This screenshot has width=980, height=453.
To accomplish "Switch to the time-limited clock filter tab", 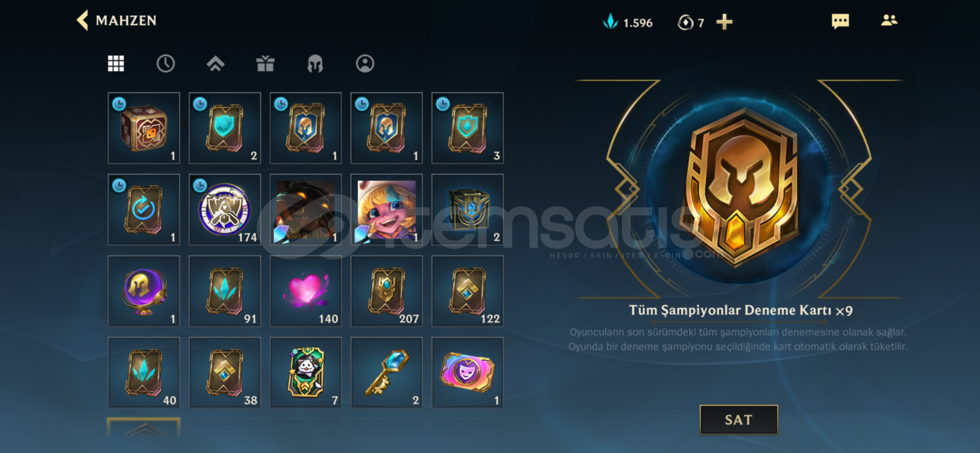I will pyautogui.click(x=166, y=64).
